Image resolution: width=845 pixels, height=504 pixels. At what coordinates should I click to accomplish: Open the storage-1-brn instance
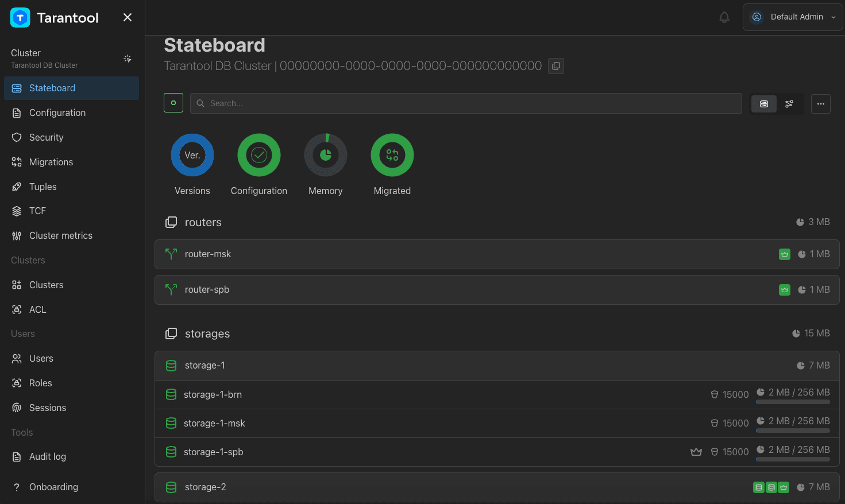[x=497, y=395]
